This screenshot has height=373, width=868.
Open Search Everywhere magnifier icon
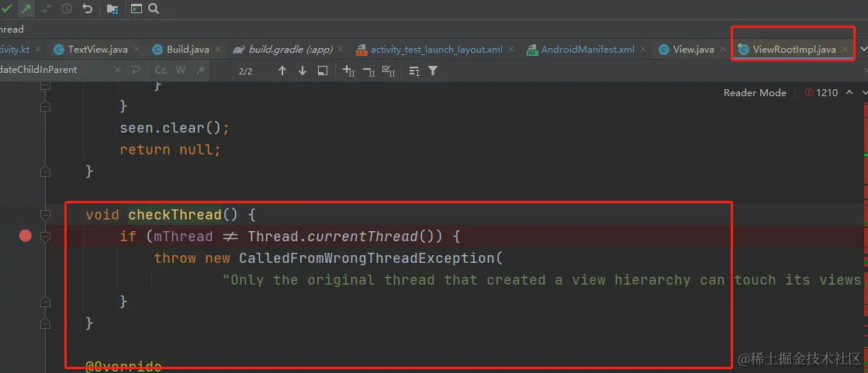click(x=154, y=9)
